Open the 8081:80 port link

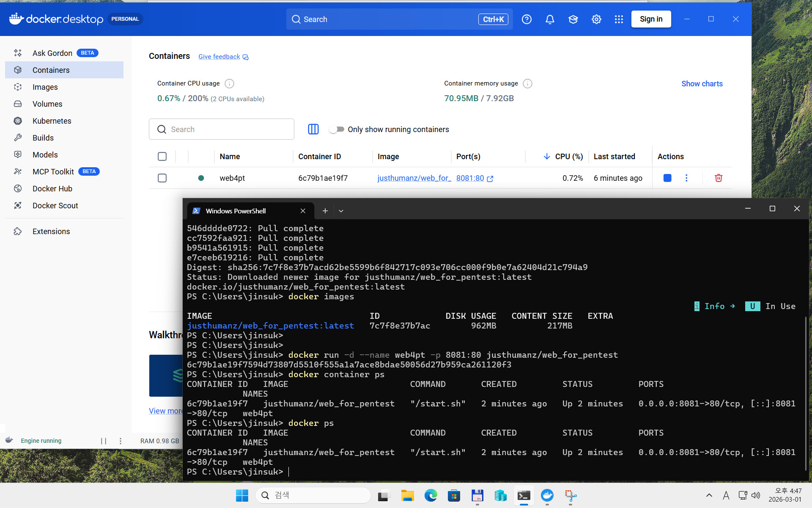[x=475, y=178]
